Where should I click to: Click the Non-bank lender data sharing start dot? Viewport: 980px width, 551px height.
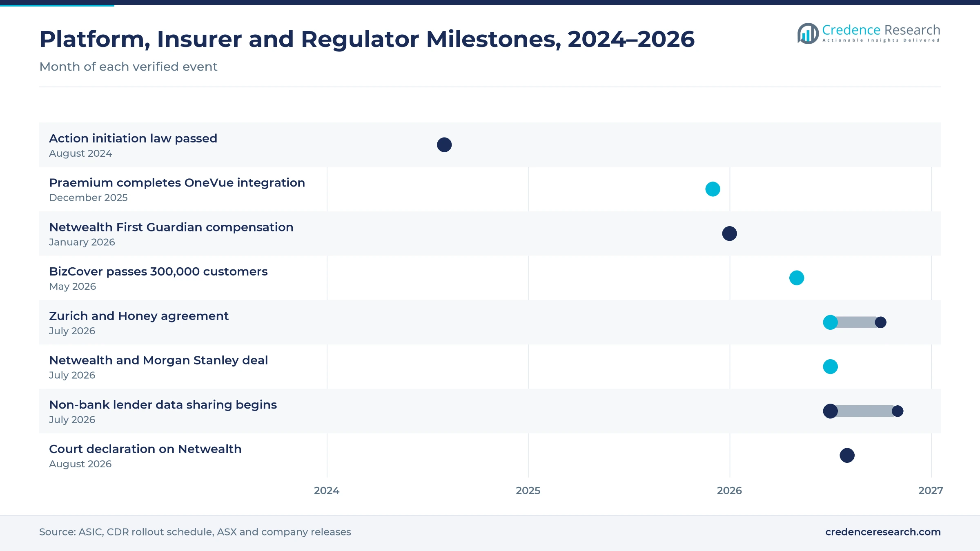pos(830,411)
